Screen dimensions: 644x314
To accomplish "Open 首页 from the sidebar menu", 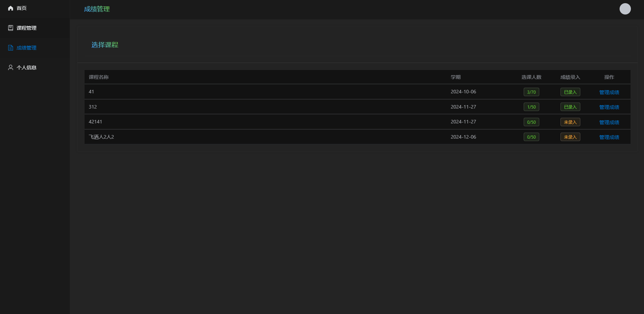I will [22, 8].
